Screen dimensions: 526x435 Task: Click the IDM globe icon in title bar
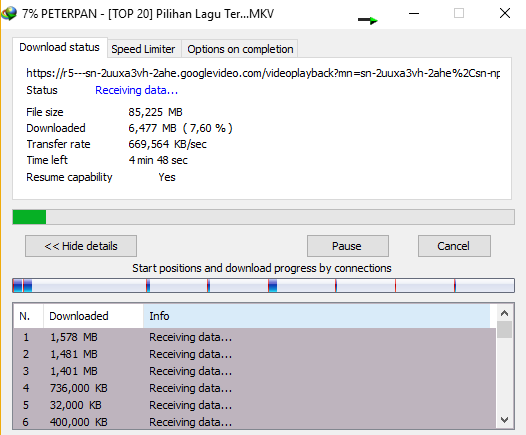[x=9, y=13]
